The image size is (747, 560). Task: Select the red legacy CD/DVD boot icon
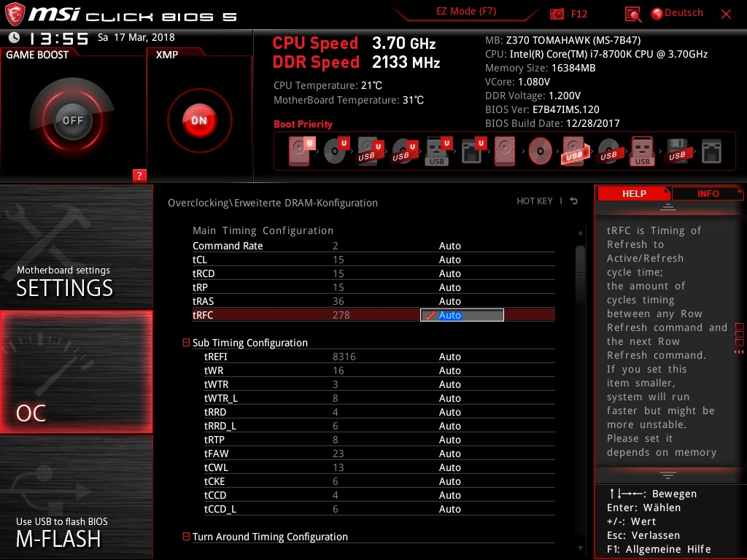(541, 152)
